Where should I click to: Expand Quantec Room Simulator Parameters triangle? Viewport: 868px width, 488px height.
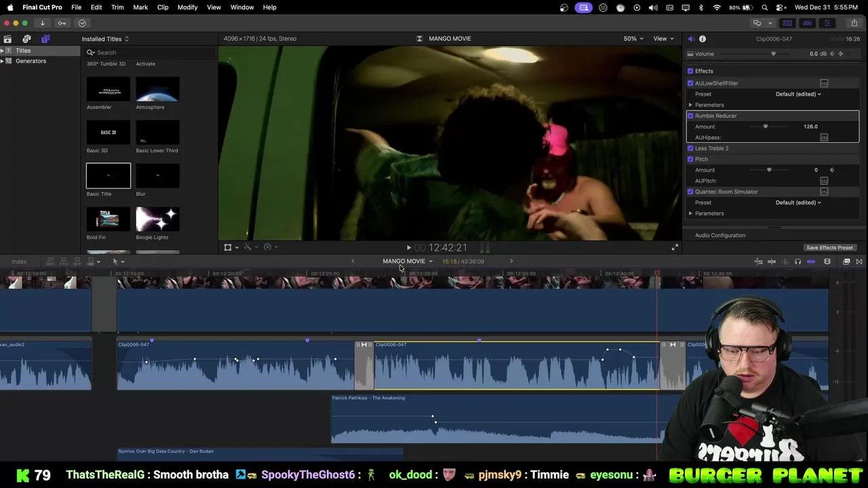point(690,213)
